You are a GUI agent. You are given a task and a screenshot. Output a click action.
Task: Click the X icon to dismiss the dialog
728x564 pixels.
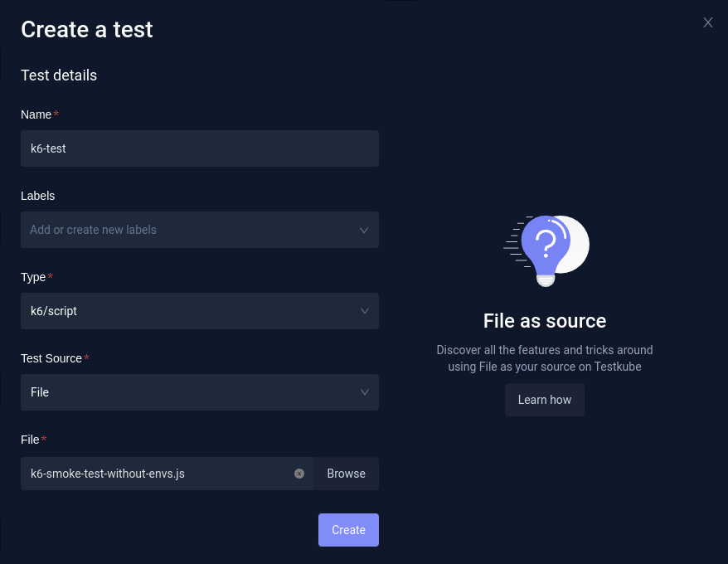(708, 22)
